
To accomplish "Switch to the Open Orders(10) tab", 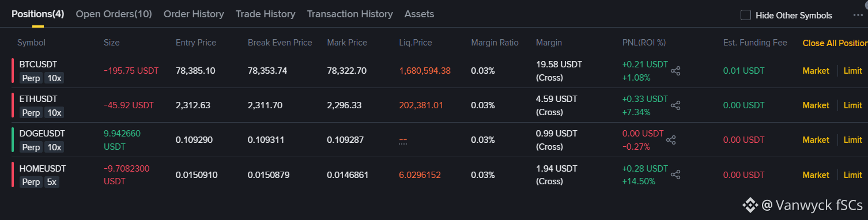I will pyautogui.click(x=114, y=14).
